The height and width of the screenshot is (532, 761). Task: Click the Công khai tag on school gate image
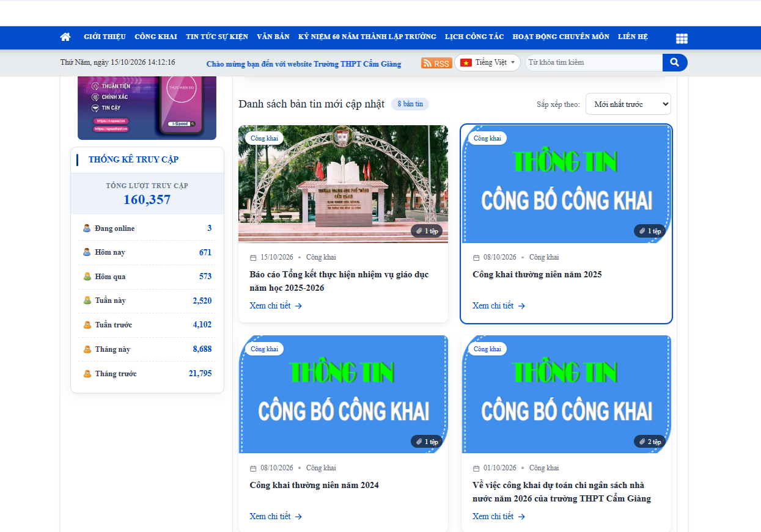[x=264, y=138]
